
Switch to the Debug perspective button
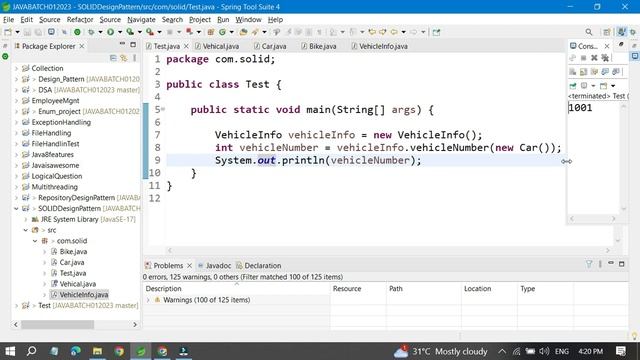633,32
